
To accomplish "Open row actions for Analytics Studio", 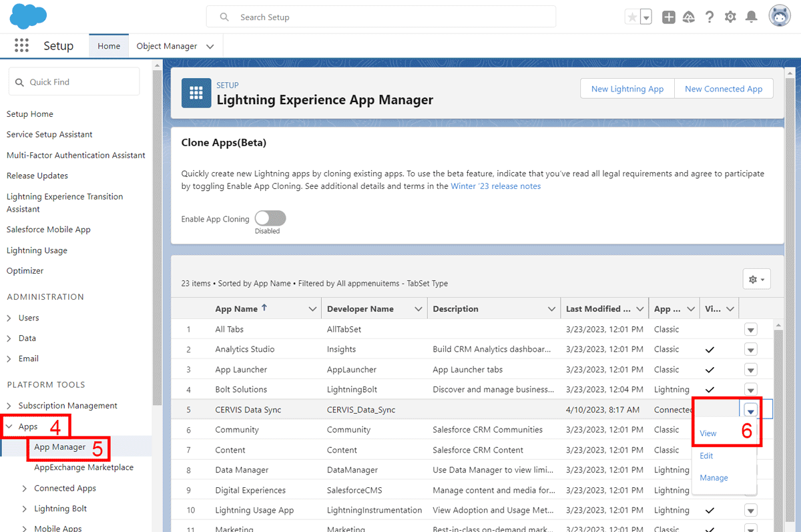I will click(750, 349).
